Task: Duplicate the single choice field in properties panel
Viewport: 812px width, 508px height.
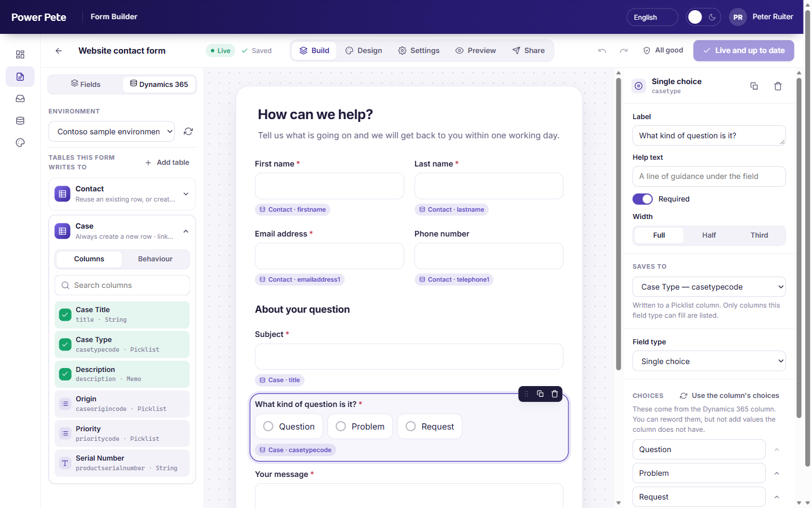Action: (x=754, y=86)
